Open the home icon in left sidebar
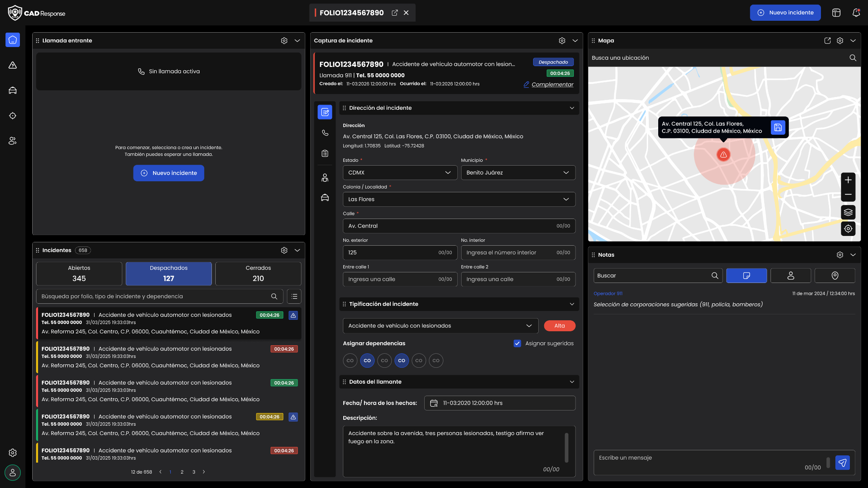The height and width of the screenshot is (488, 868). [x=13, y=40]
